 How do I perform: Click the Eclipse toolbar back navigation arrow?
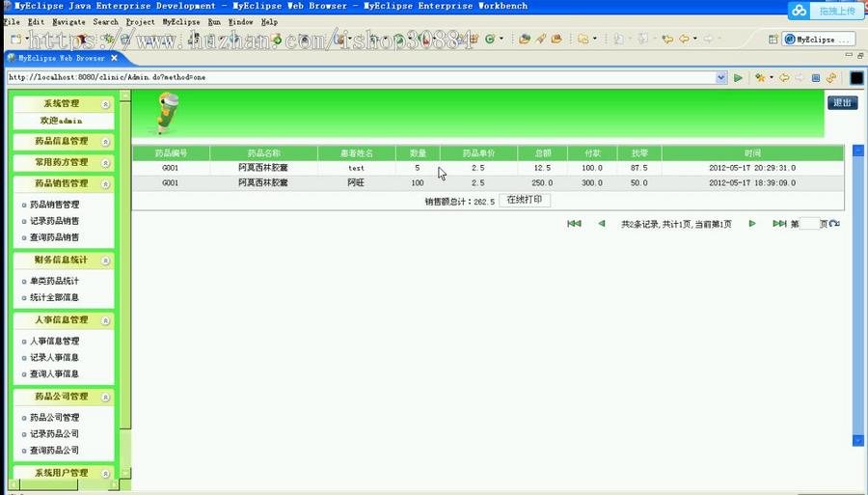685,39
